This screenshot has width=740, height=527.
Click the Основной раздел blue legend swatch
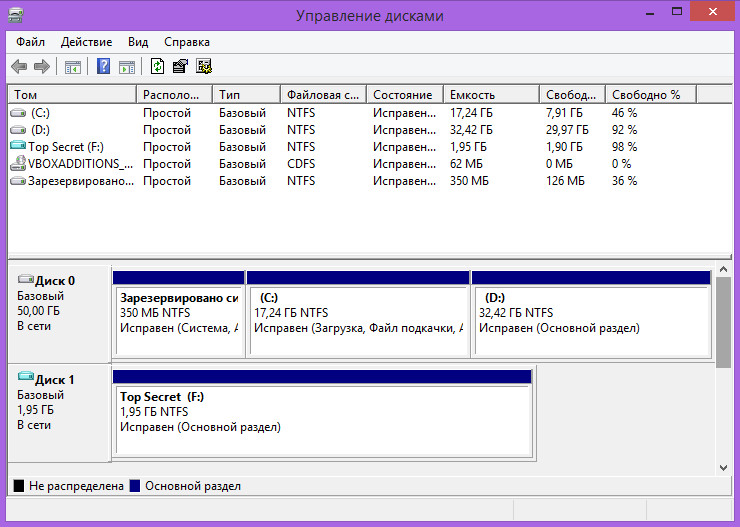coord(135,486)
